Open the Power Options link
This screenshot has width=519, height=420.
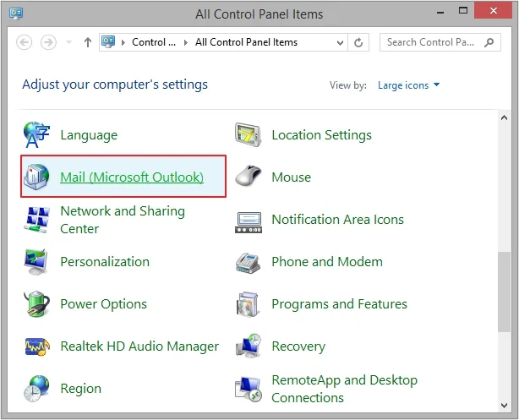[x=104, y=304]
